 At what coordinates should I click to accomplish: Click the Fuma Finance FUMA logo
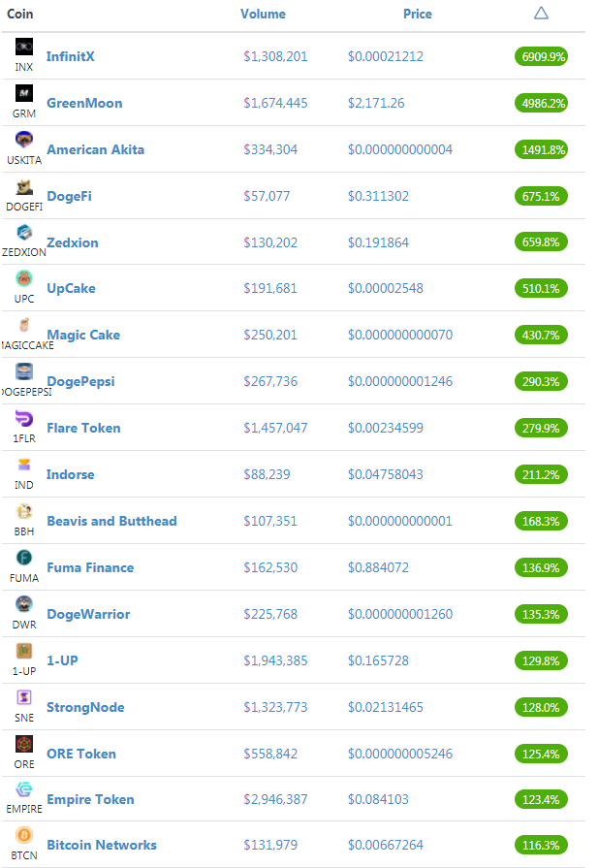[x=24, y=559]
